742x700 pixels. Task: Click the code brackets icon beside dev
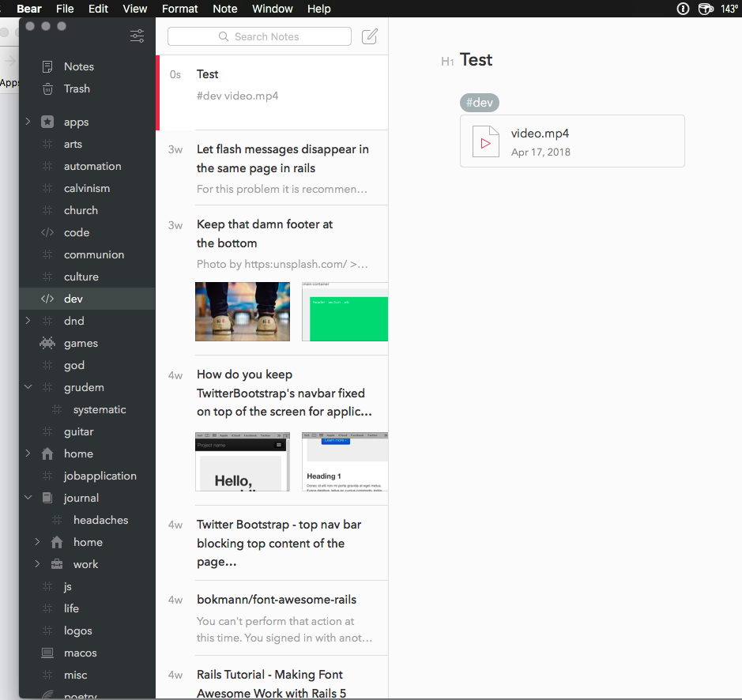point(47,299)
